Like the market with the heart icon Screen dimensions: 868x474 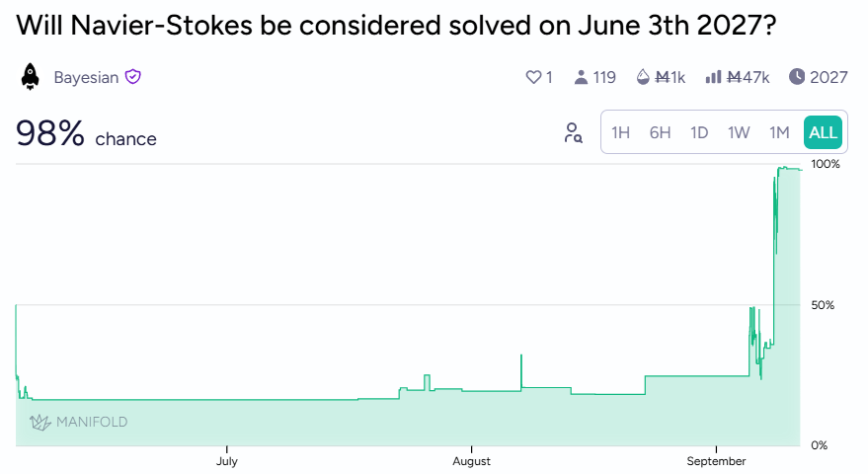click(x=533, y=77)
